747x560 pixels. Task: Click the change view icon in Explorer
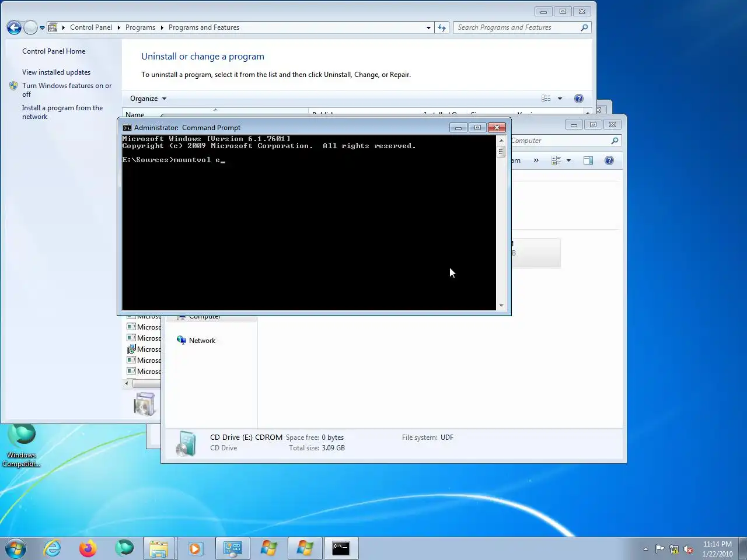[556, 160]
